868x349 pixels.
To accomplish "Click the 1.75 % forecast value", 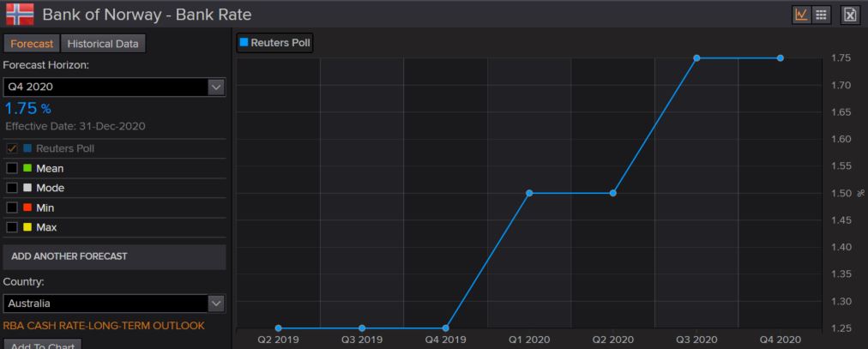I will click(x=27, y=108).
